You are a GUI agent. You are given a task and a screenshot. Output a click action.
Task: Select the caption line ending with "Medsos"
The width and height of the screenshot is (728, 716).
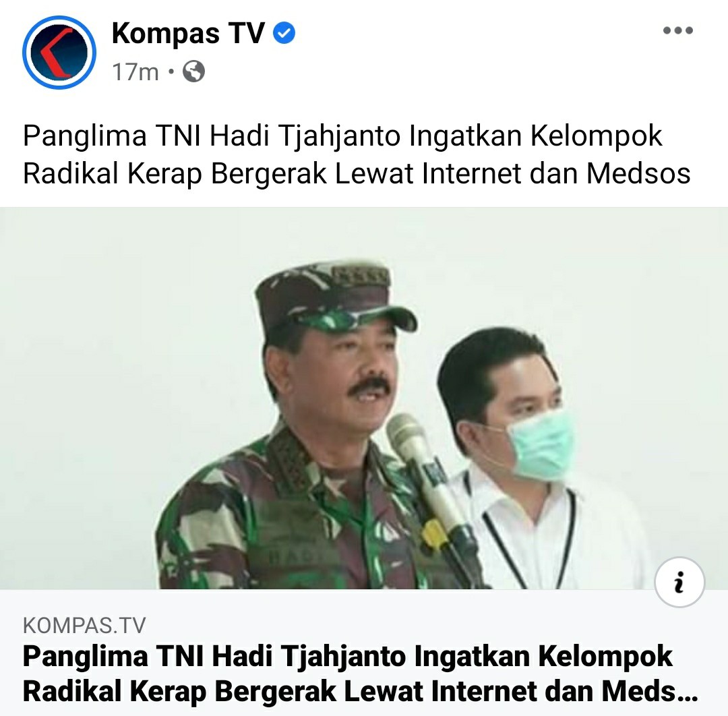pos(357,174)
